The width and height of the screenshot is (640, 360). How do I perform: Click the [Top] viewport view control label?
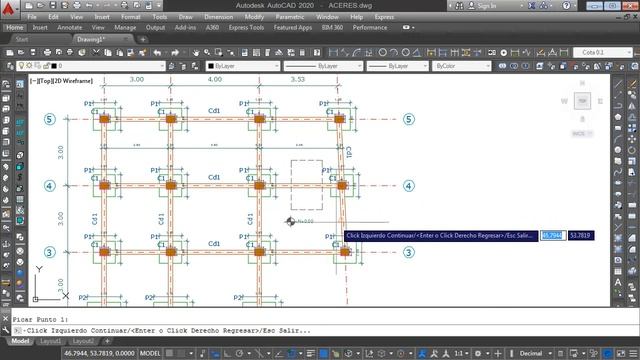tap(45, 81)
